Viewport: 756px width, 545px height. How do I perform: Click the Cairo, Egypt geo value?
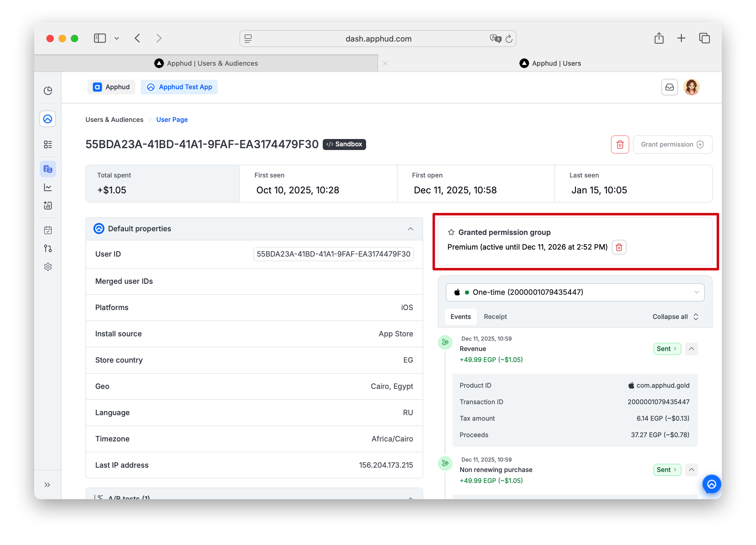click(392, 386)
